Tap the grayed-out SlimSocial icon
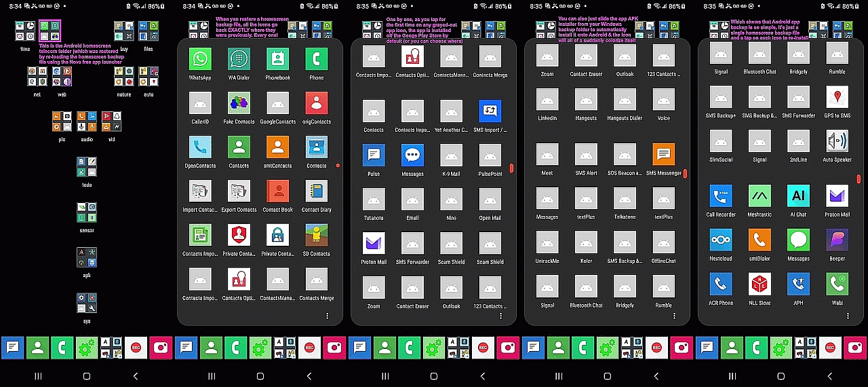Image resolution: width=868 pixels, height=387 pixels. [x=721, y=141]
